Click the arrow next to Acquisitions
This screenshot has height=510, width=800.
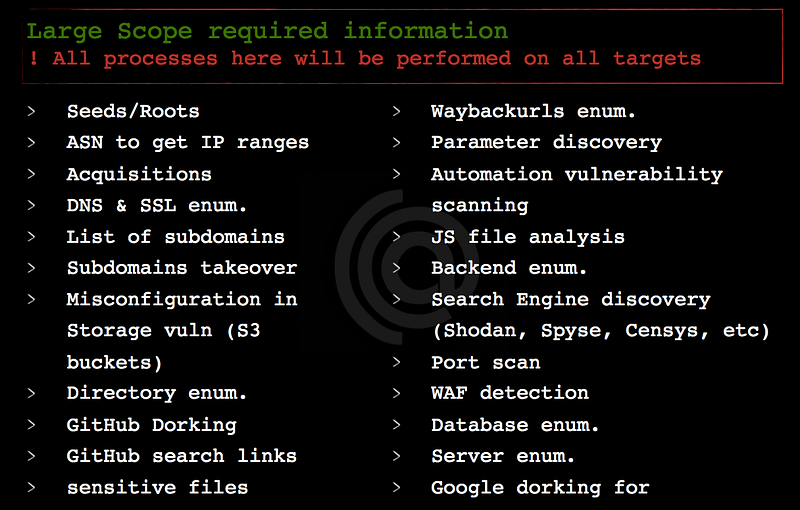(32, 174)
